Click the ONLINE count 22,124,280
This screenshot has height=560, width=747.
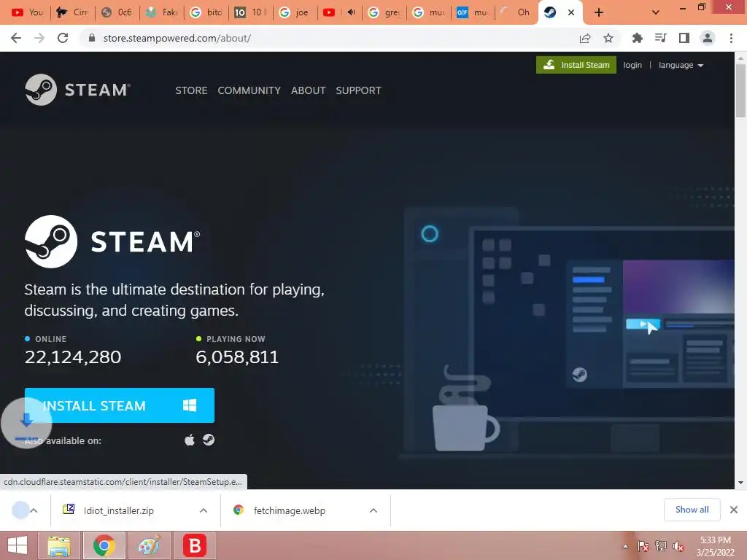pos(73,357)
